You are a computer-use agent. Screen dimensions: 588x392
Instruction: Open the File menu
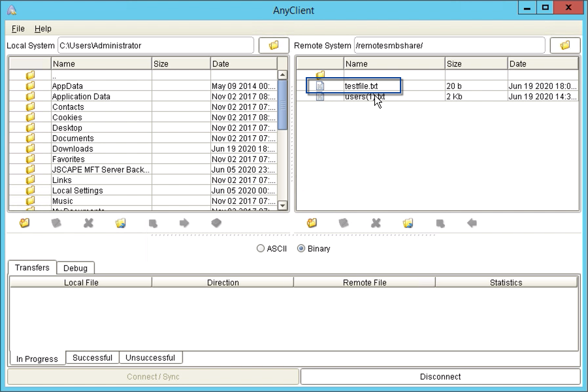click(x=17, y=29)
